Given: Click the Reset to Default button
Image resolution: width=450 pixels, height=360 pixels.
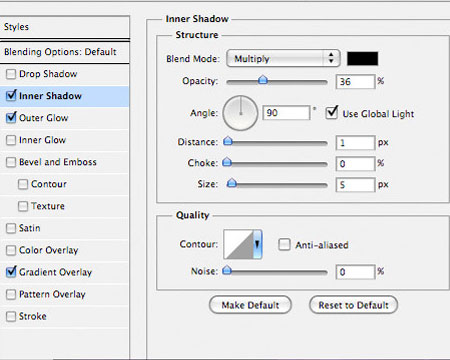Looking at the screenshot, I should 353,305.
